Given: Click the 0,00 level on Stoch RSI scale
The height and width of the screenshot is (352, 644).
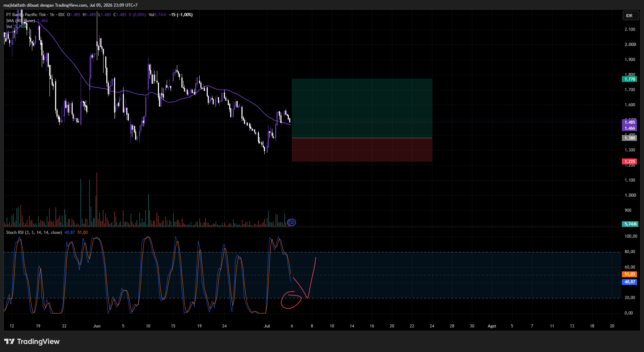Looking at the screenshot, I should point(629,313).
